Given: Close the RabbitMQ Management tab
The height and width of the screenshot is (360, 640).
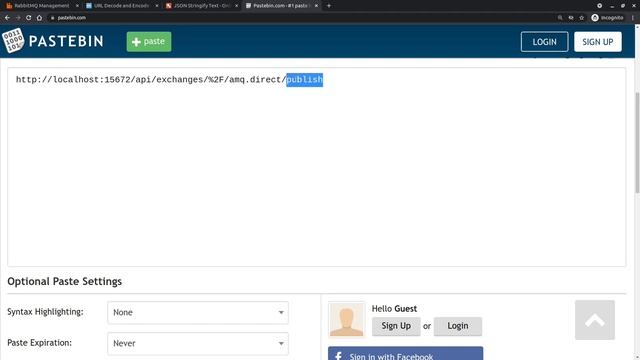Looking at the screenshot, I should pyautogui.click(x=77, y=6).
